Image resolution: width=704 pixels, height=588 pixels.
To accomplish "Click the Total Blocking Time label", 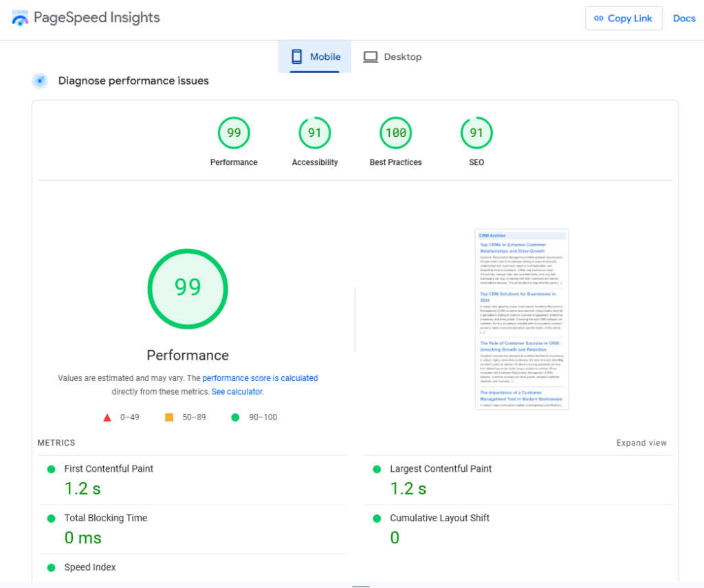I will (x=105, y=518).
